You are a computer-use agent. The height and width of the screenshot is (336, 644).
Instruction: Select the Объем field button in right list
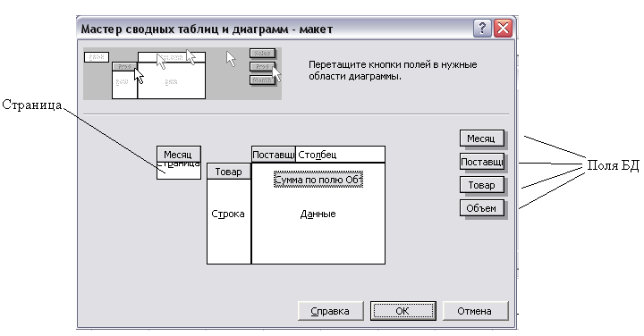[482, 208]
